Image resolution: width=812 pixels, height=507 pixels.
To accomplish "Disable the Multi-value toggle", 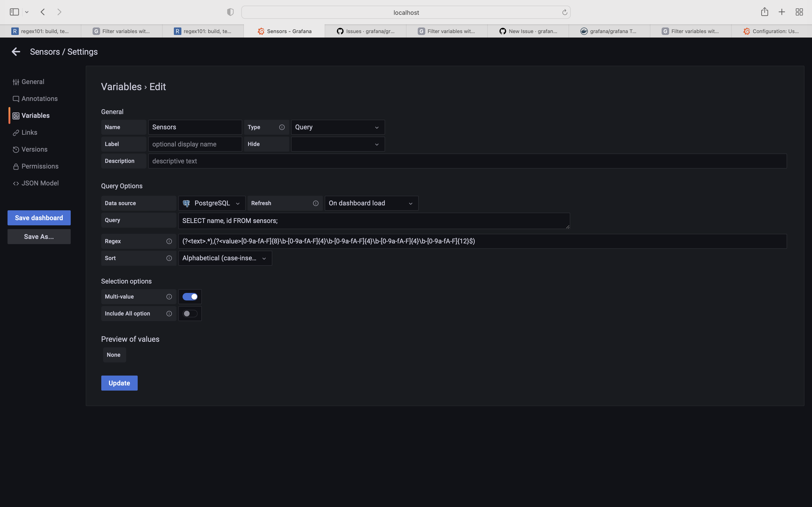I will pos(190,296).
